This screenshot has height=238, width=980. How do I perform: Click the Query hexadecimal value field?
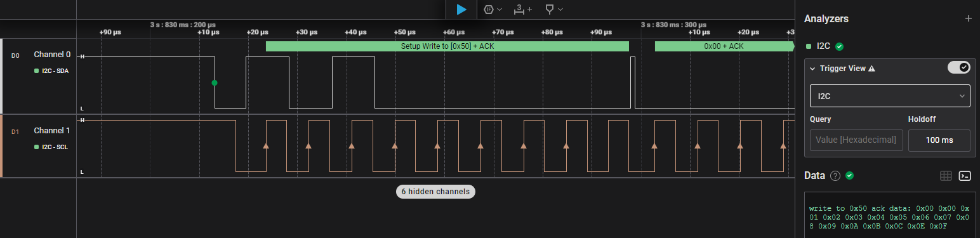pyautogui.click(x=856, y=140)
